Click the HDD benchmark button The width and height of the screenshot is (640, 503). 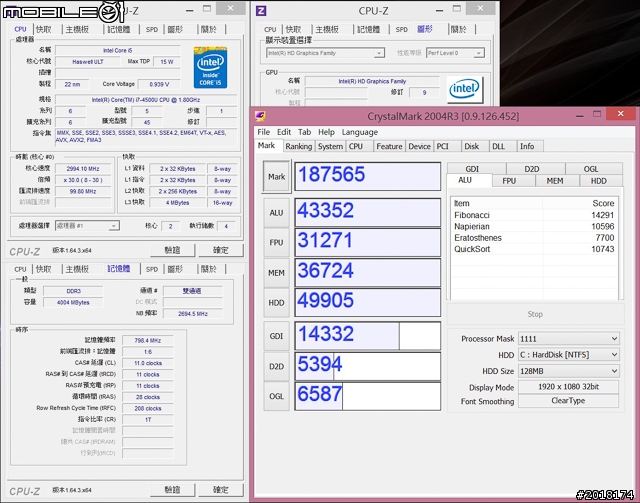276,303
